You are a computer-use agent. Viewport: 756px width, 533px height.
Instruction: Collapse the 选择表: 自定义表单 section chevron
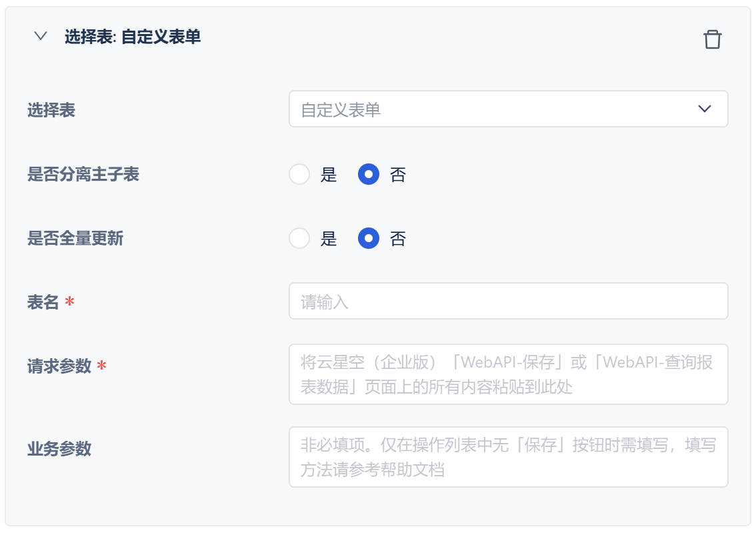[x=41, y=36]
